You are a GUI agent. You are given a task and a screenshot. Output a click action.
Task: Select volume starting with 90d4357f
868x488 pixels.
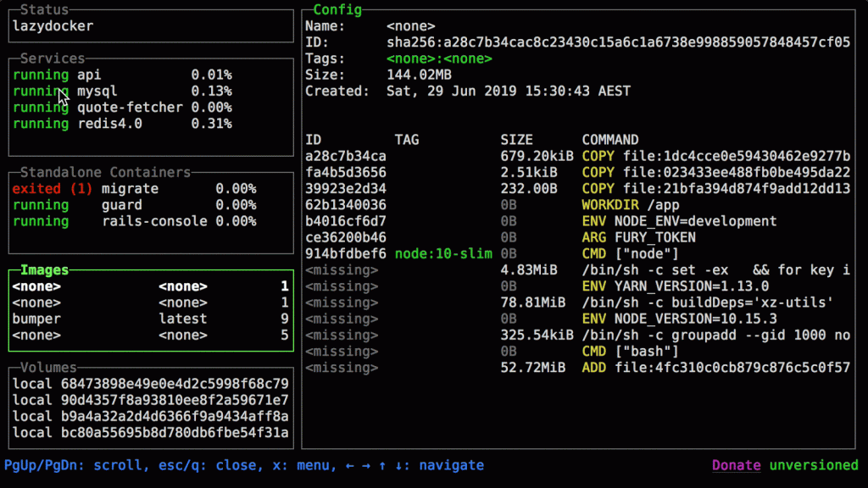pyautogui.click(x=151, y=400)
